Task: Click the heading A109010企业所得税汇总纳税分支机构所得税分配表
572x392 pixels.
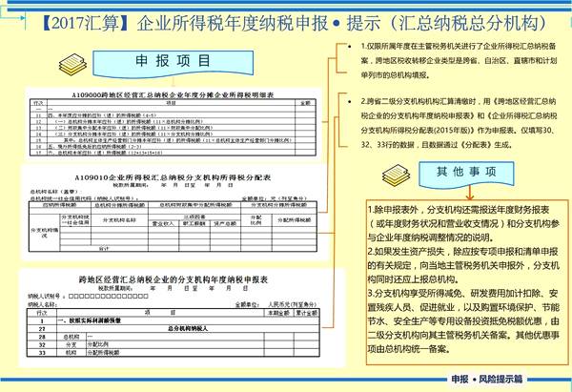Action: 173,177
